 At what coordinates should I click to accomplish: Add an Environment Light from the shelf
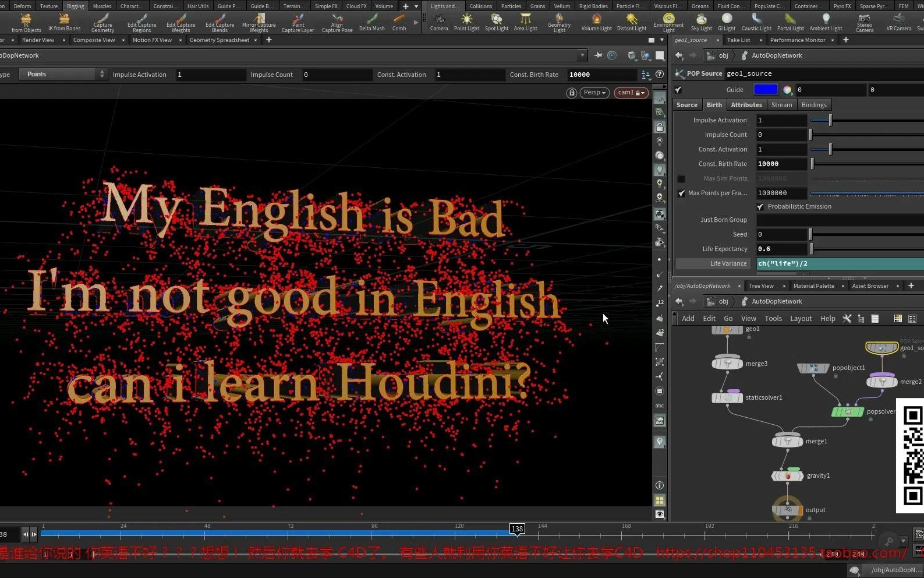[668, 23]
